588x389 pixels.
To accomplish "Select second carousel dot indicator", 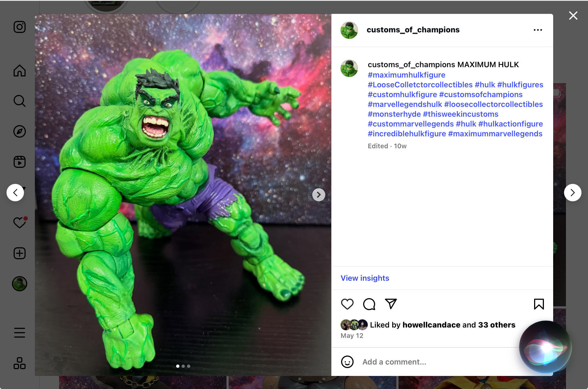I will point(183,366).
